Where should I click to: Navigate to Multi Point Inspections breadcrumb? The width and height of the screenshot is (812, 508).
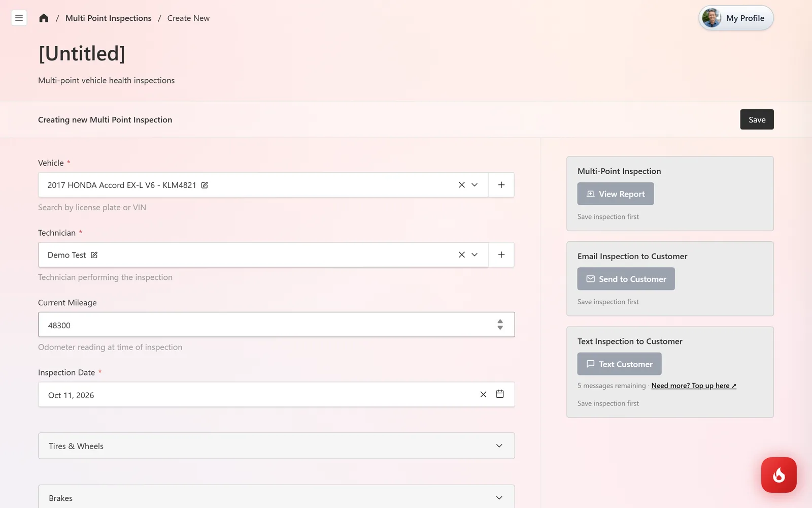click(109, 18)
